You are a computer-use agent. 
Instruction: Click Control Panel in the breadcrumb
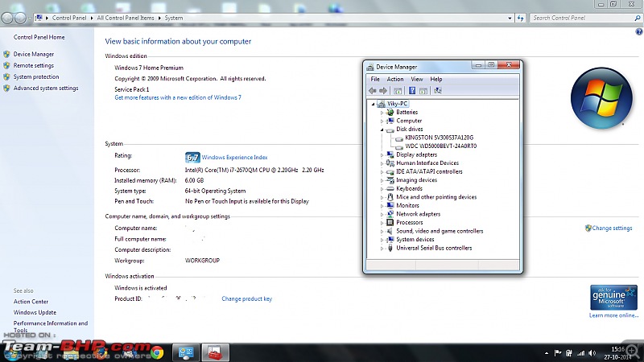pos(69,18)
